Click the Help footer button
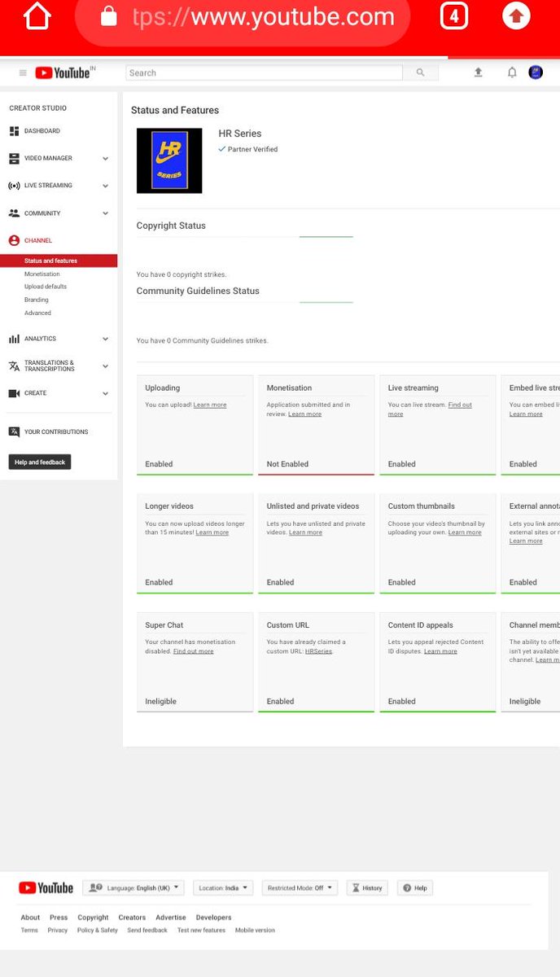Image resolution: width=560 pixels, height=977 pixels. 415,888
